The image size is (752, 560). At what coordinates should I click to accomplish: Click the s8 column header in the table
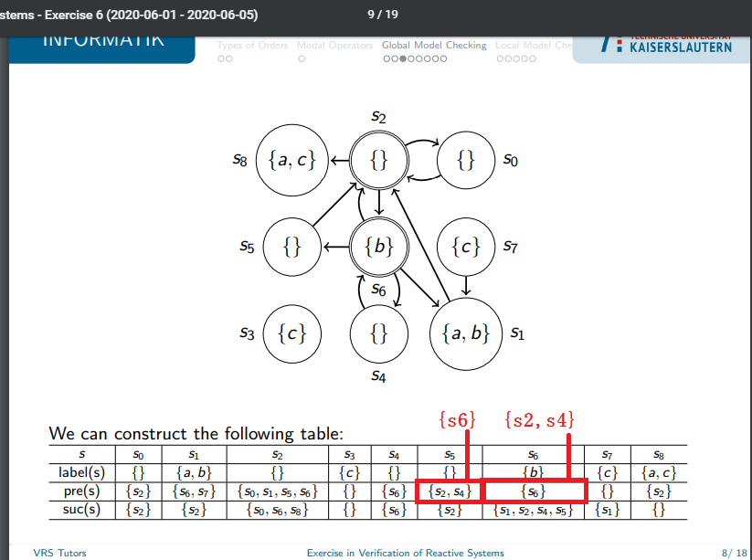[x=659, y=455]
